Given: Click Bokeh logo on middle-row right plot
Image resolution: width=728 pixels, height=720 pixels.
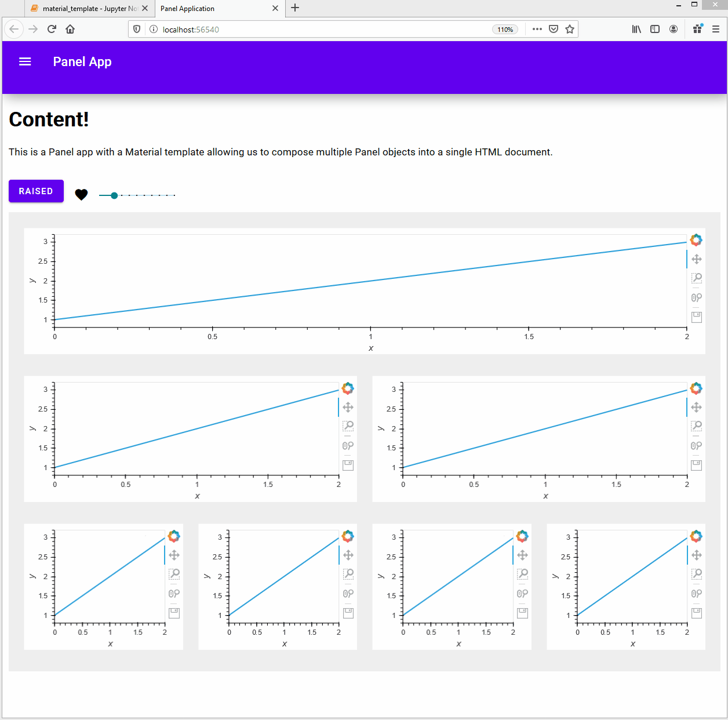Looking at the screenshot, I should pos(696,388).
